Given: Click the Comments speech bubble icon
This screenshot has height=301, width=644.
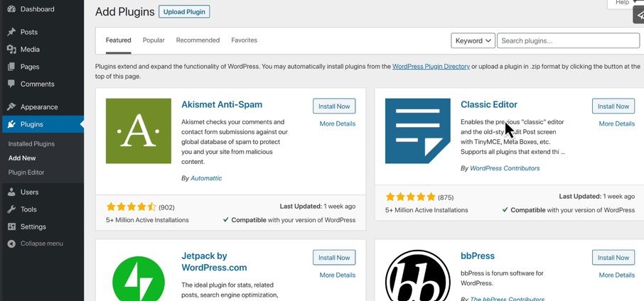Looking at the screenshot, I should click(11, 84).
